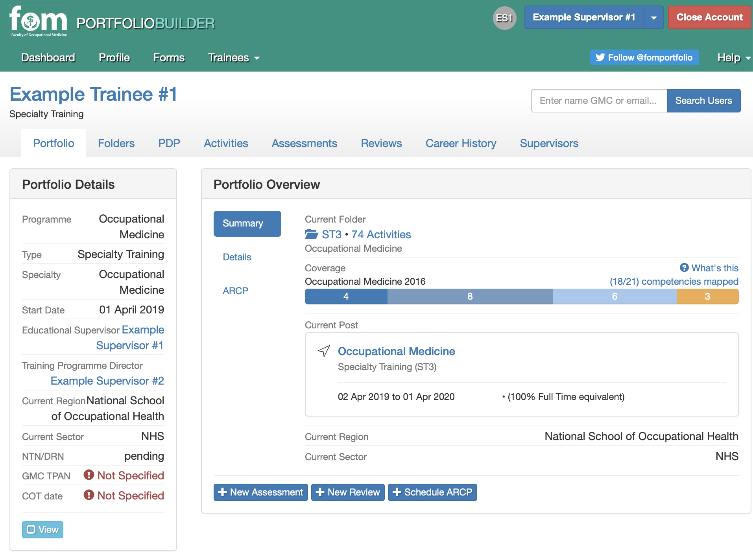Click the Not Specified value for GMC TPAN
753x560 pixels.
point(131,475)
